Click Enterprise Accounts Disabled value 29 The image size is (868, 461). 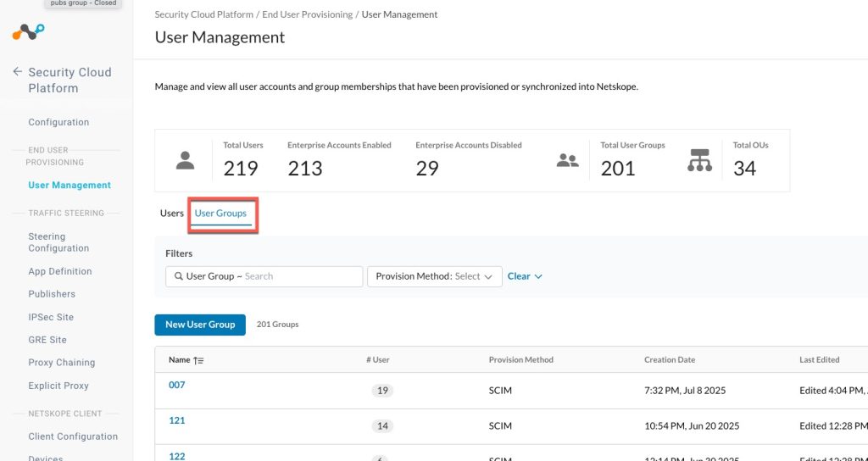[427, 169]
